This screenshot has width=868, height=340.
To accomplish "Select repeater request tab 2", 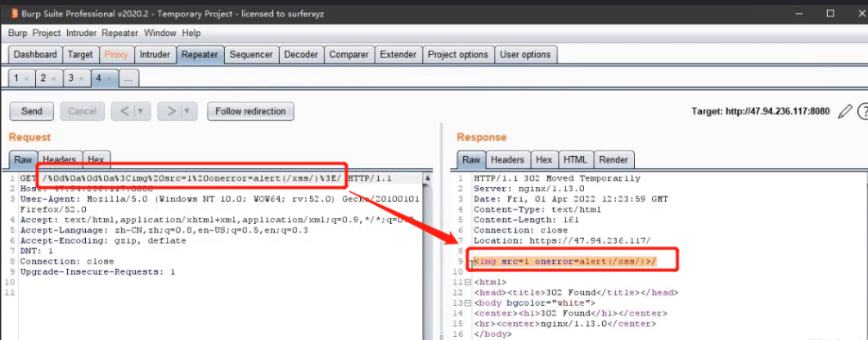I will [43, 78].
